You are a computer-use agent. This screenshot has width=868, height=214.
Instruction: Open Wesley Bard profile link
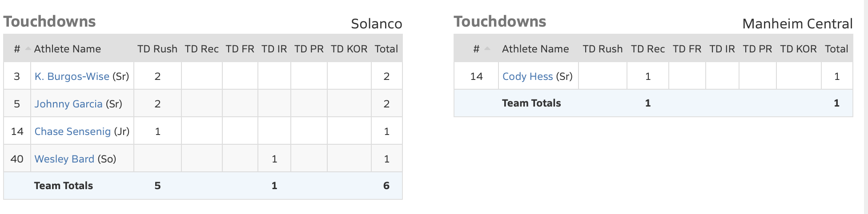coord(64,159)
